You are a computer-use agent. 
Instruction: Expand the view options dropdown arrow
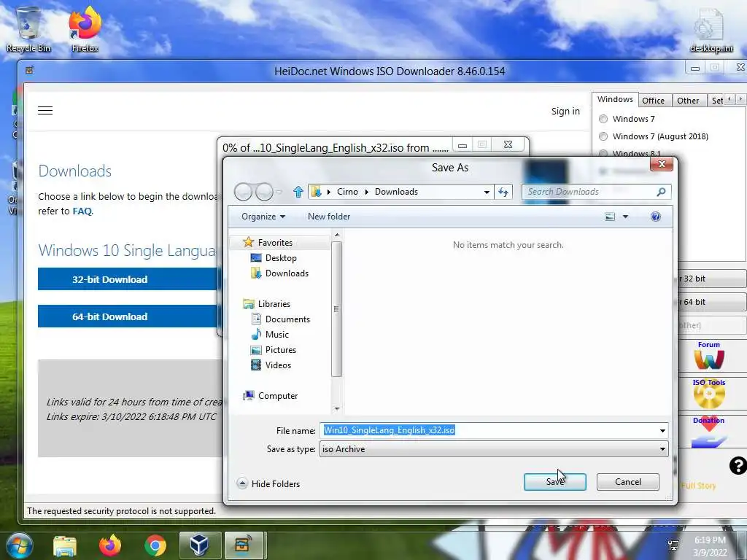click(625, 217)
